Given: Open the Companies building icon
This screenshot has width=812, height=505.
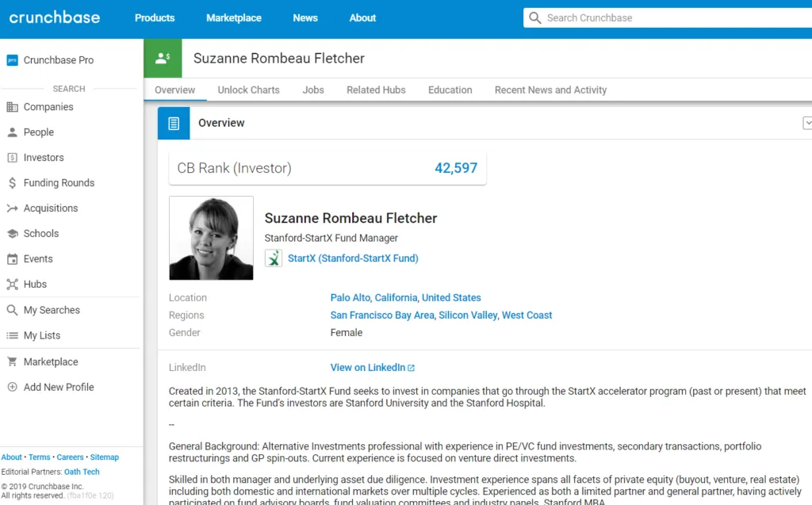Looking at the screenshot, I should (x=12, y=107).
